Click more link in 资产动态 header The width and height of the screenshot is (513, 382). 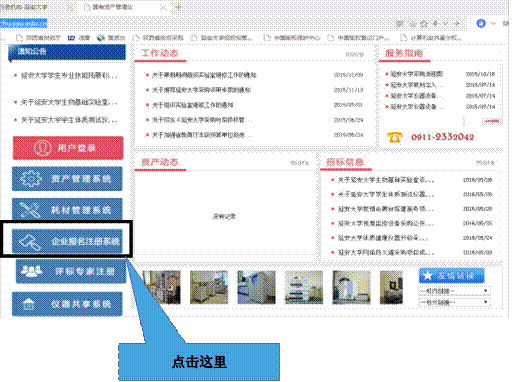click(299, 163)
